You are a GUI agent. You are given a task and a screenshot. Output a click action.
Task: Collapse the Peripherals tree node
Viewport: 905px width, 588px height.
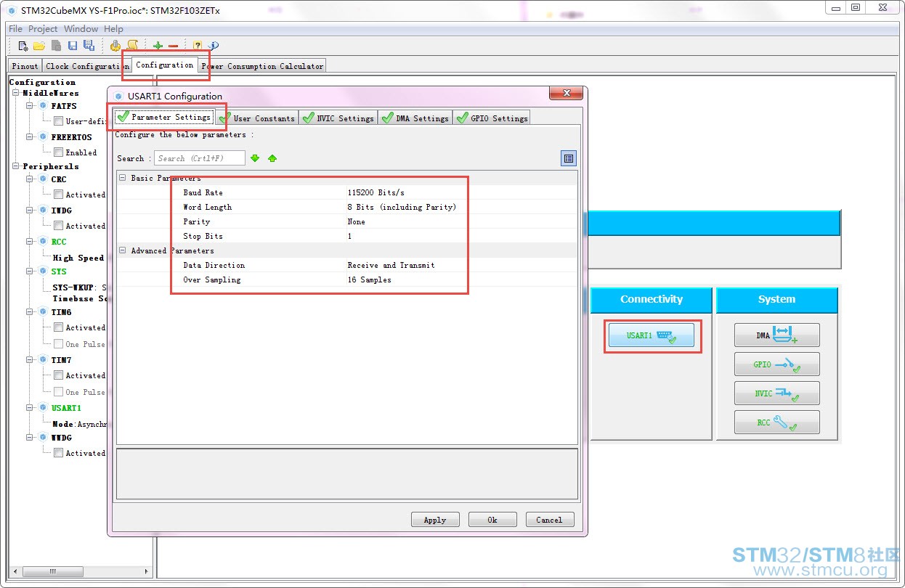[x=16, y=166]
